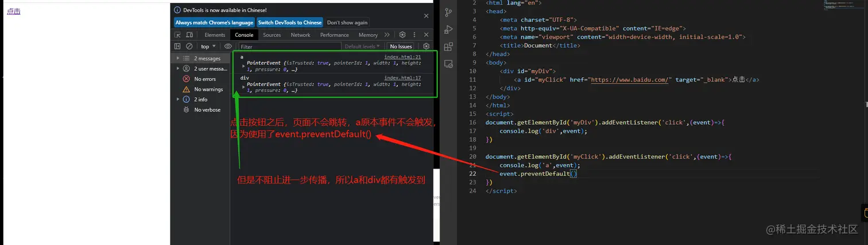Viewport: 868px width, 245px height.
Task: Click Don't show again button
Action: tap(347, 22)
